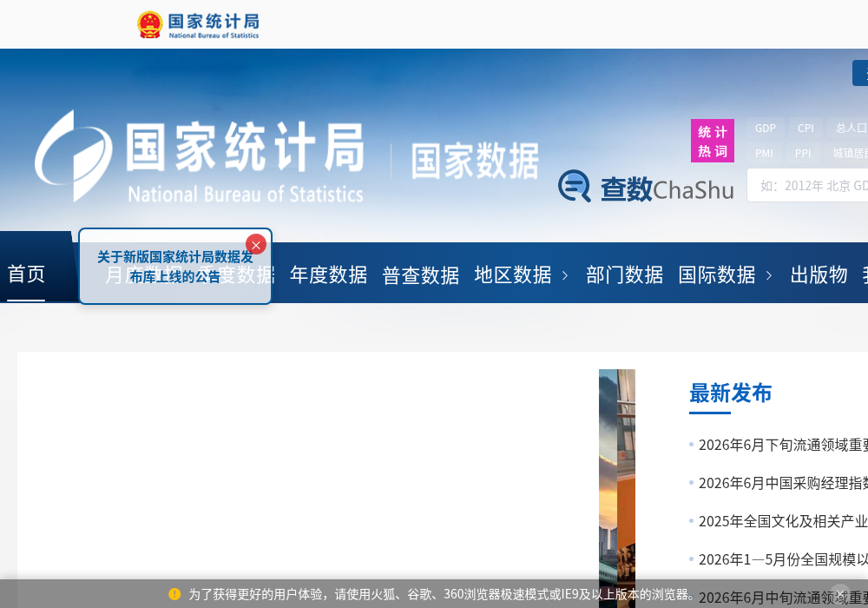
Task: Click the large white bureau logo graphic
Action: (74, 156)
